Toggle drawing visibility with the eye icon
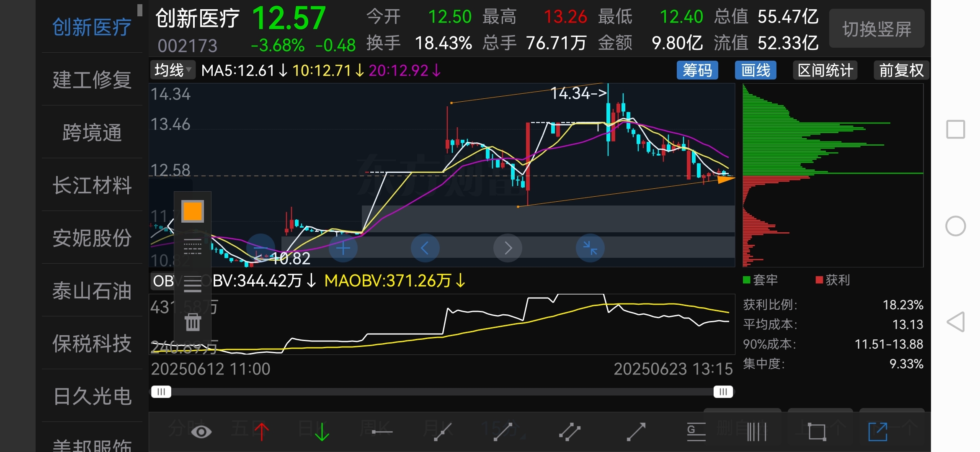Image resolution: width=980 pixels, height=452 pixels. (201, 432)
